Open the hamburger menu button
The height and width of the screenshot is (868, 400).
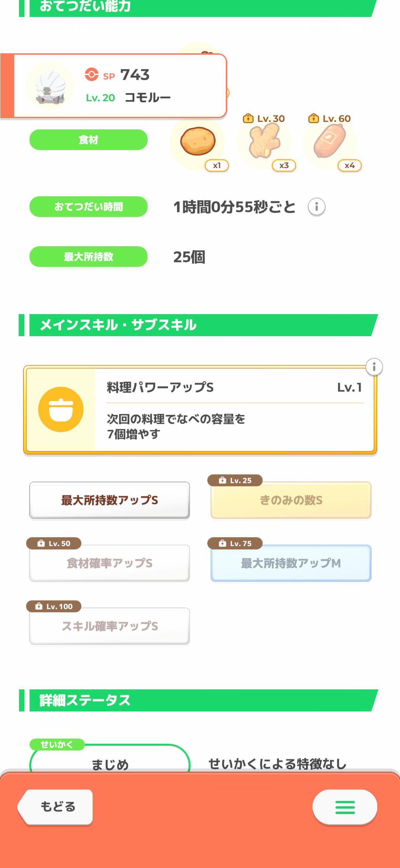[x=345, y=807]
